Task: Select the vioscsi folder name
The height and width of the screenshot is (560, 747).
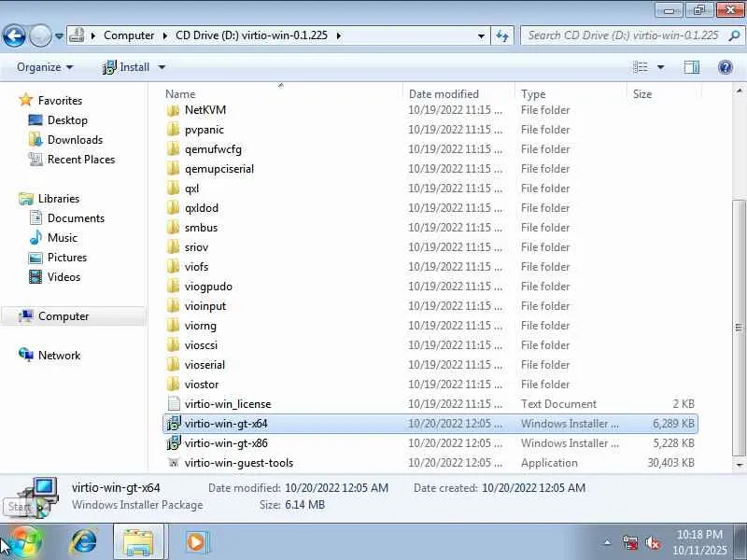Action: pos(201,345)
